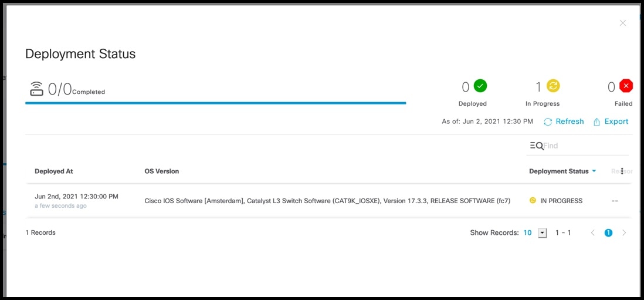This screenshot has width=644, height=300.
Task: Click the IN PROGRESS row status icon
Action: pos(533,201)
